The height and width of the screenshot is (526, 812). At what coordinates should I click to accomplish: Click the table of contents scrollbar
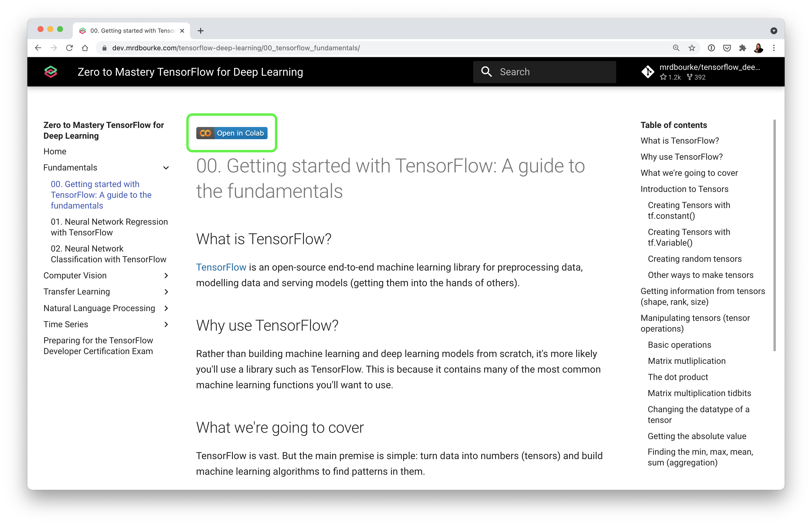pyautogui.click(x=774, y=235)
